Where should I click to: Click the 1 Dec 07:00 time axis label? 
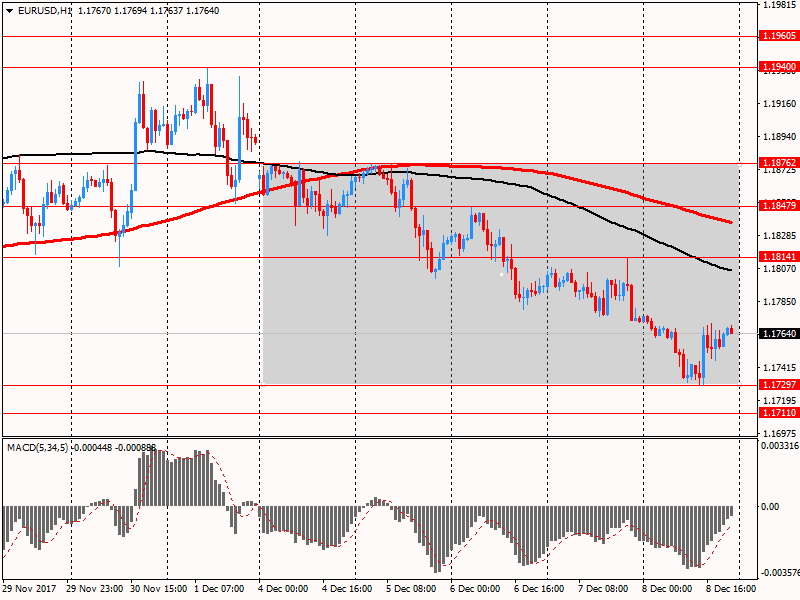tap(219, 588)
